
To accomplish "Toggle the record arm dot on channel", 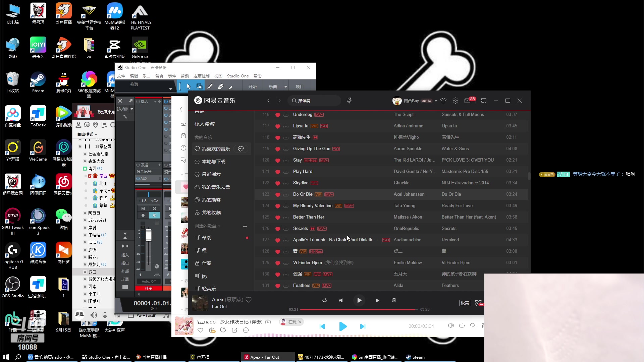I will 143,215.
